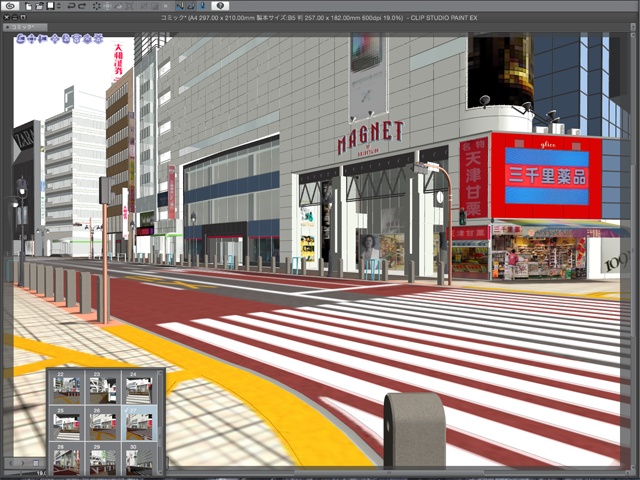Select the seventh 3D manipulator icon
The image size is (640, 480).
tap(87, 39)
